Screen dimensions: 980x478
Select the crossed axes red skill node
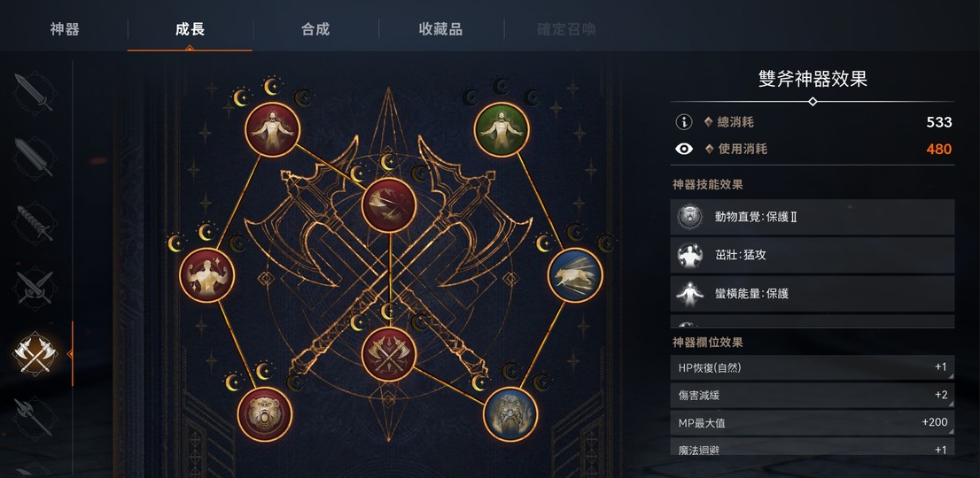point(389,354)
